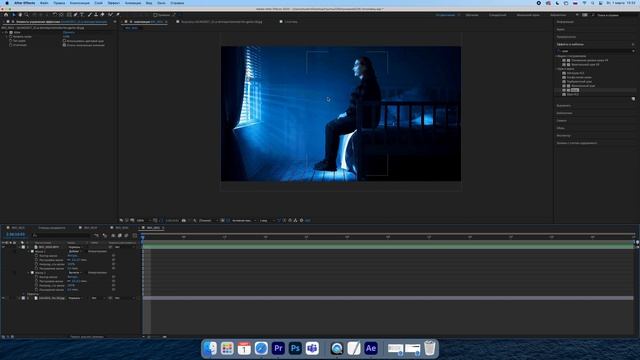Viewport: 640px width, 360px height.
Task: Toggle the 'Отсечь получаемые значения' checkbox
Action: pos(64,45)
